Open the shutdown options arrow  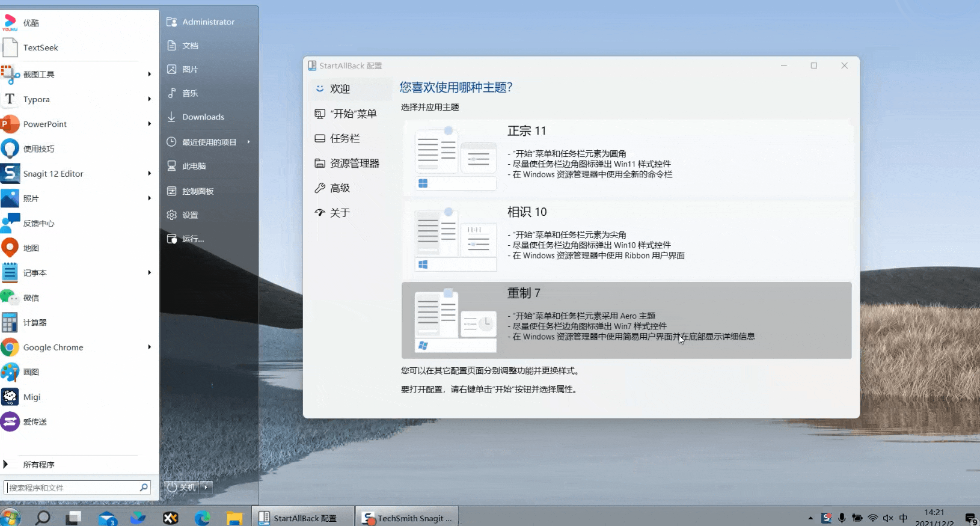206,487
